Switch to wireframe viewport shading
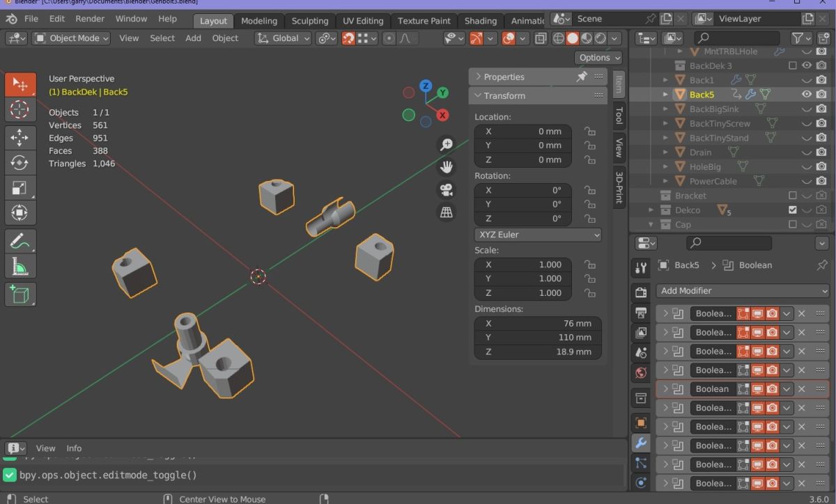The width and height of the screenshot is (836, 504). click(559, 38)
